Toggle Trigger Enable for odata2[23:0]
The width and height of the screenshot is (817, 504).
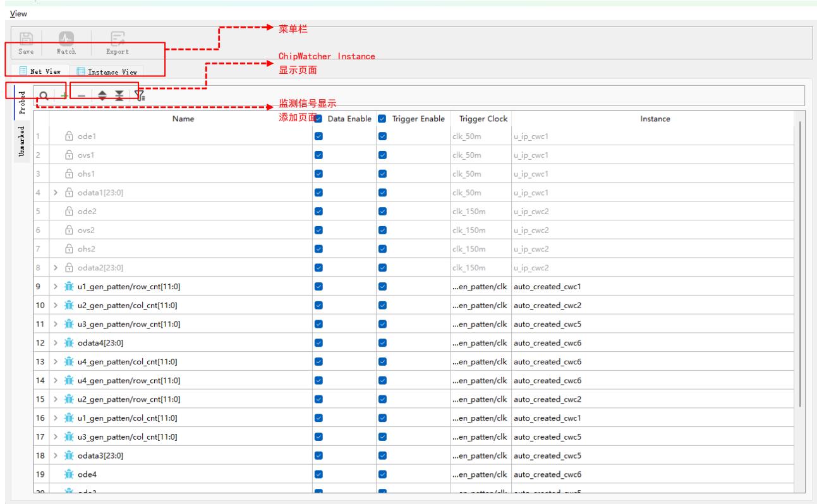[x=382, y=267]
